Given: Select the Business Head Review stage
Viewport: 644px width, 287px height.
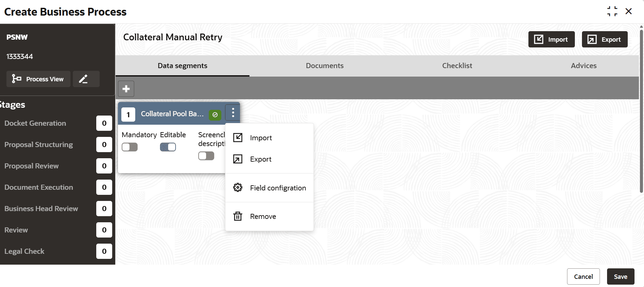Looking at the screenshot, I should (41, 209).
